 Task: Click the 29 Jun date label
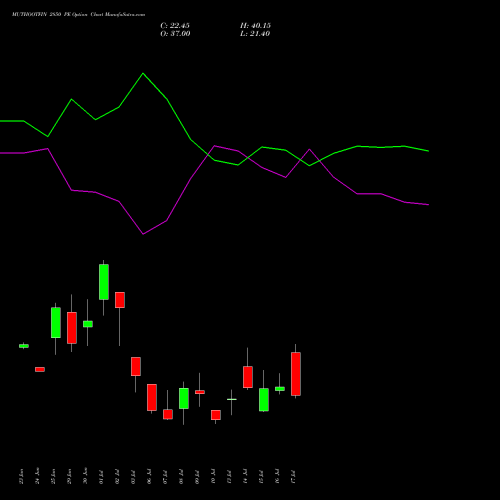pos(70,477)
